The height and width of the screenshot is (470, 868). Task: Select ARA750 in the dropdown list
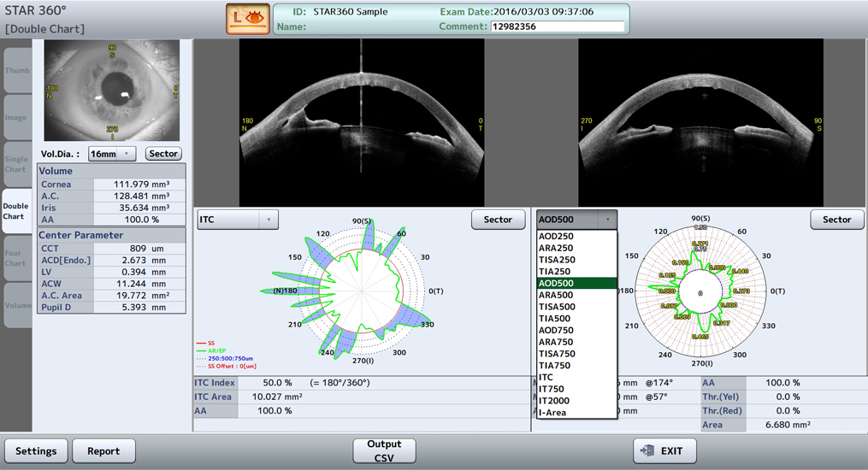pos(556,342)
